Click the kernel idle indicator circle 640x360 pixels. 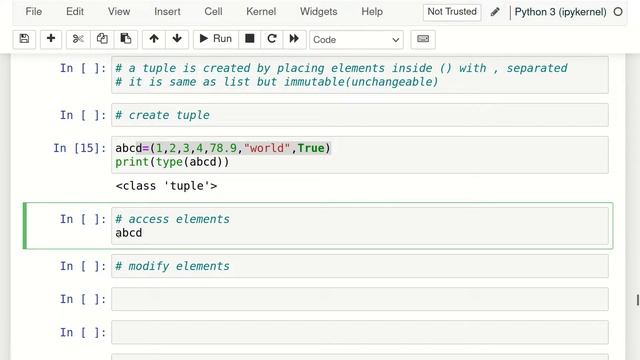(618, 12)
